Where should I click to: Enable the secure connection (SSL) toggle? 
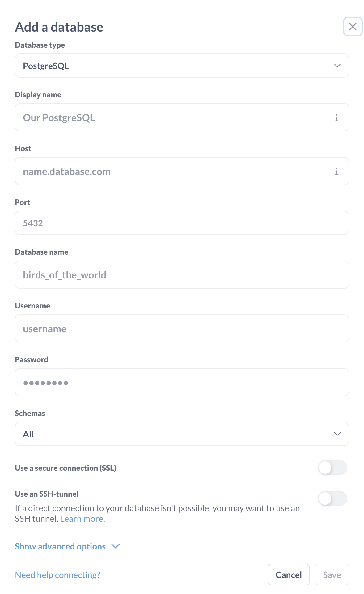(332, 468)
